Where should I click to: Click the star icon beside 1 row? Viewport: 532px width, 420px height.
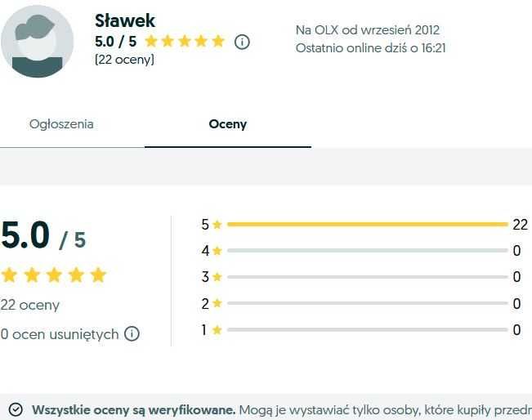pos(217,329)
